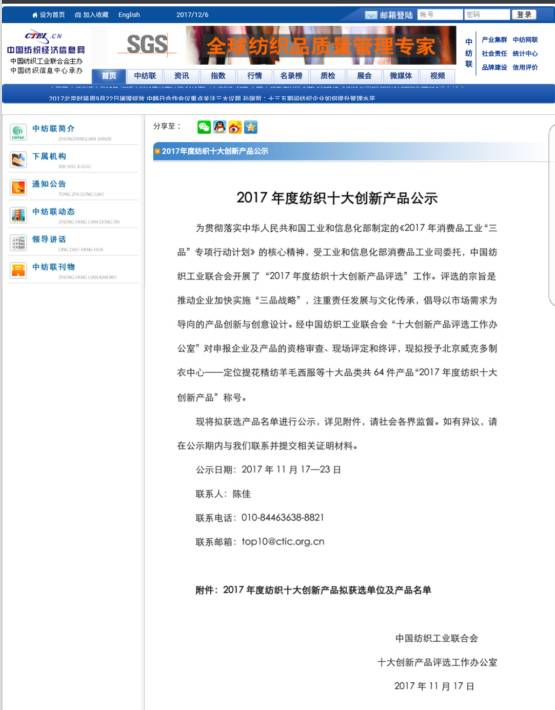Image resolution: width=555 pixels, height=710 pixels.
Task: Click the email top10@ctic.org.cn
Action: pyautogui.click(x=283, y=542)
